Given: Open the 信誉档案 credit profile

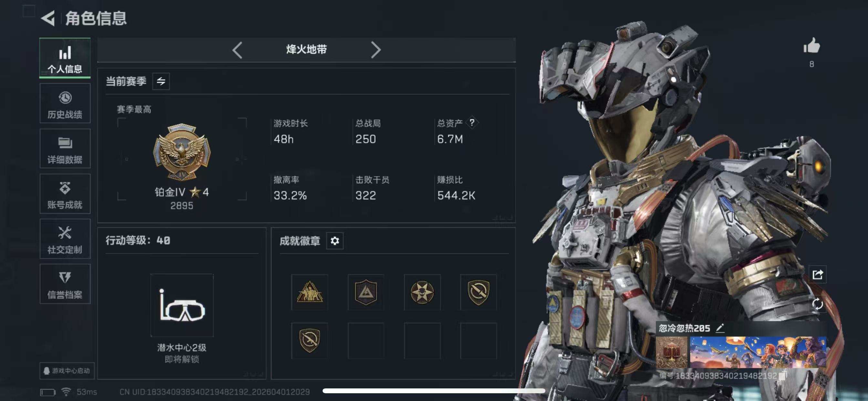Looking at the screenshot, I should point(65,284).
